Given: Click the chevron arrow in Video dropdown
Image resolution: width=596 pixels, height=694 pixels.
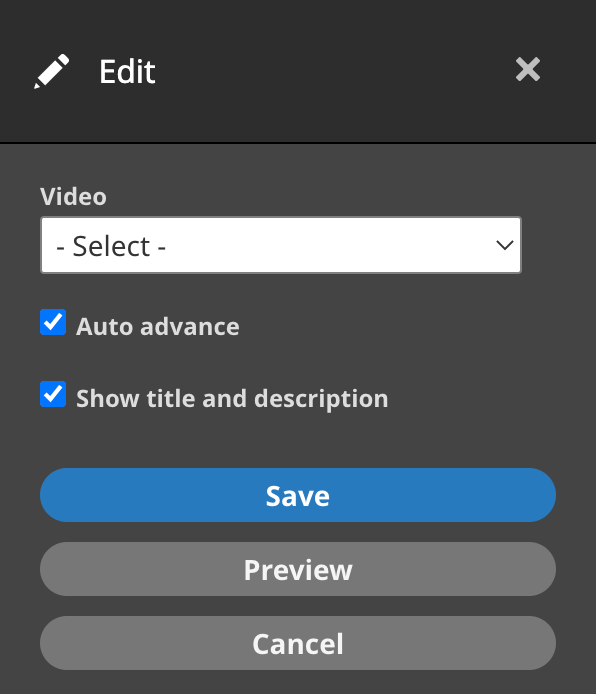Looking at the screenshot, I should [504, 245].
